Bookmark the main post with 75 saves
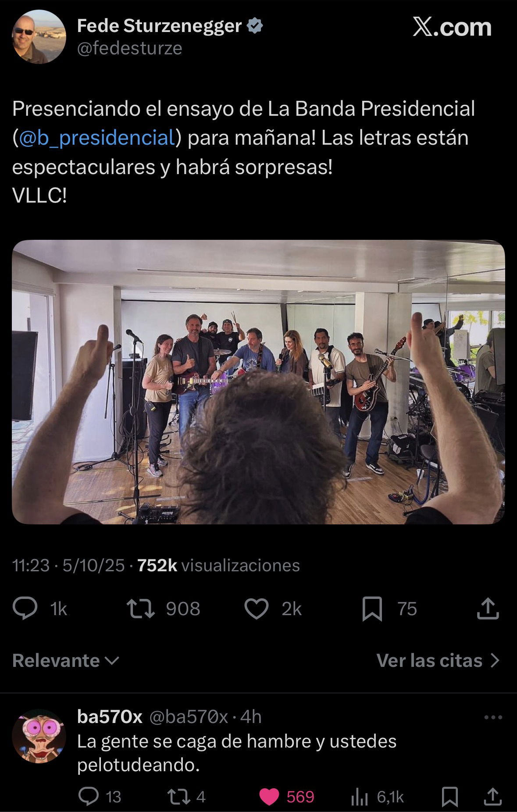This screenshot has width=517, height=812. click(x=372, y=609)
